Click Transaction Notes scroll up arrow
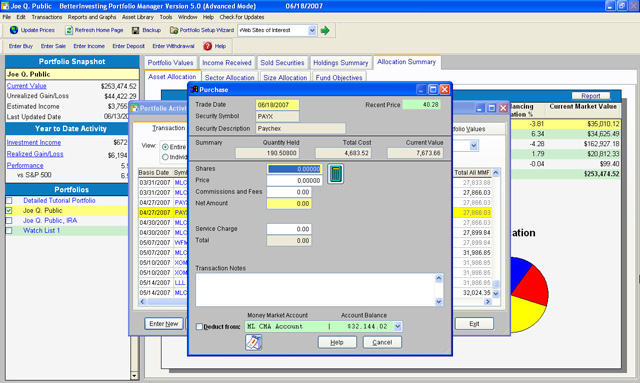The width and height of the screenshot is (640, 383). tap(439, 278)
